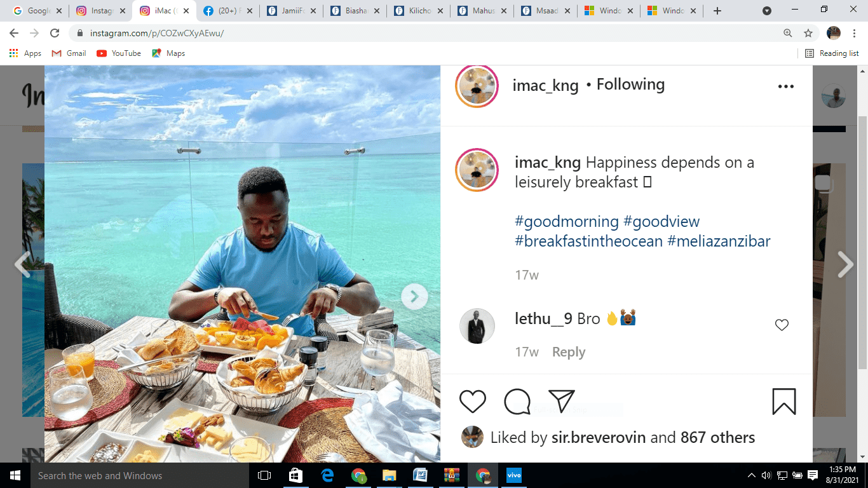This screenshot has width=868, height=488.
Task: Go to the next photo in the carousel
Action: (414, 296)
